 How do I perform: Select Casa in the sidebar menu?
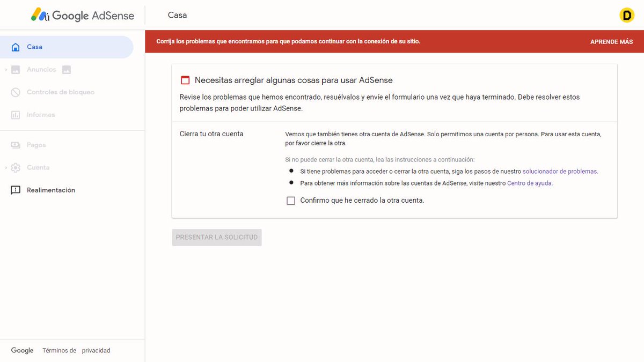click(67, 47)
